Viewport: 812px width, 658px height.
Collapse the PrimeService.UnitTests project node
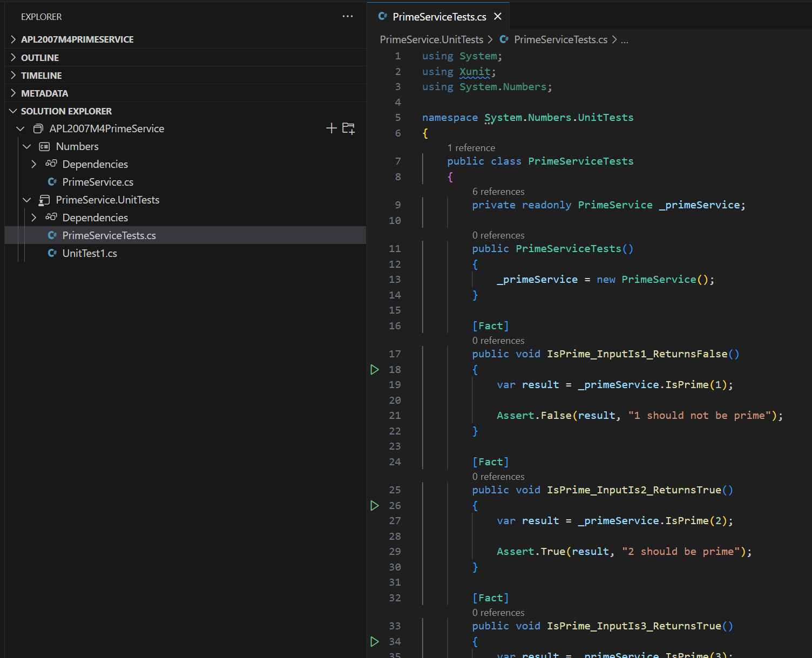(x=27, y=200)
